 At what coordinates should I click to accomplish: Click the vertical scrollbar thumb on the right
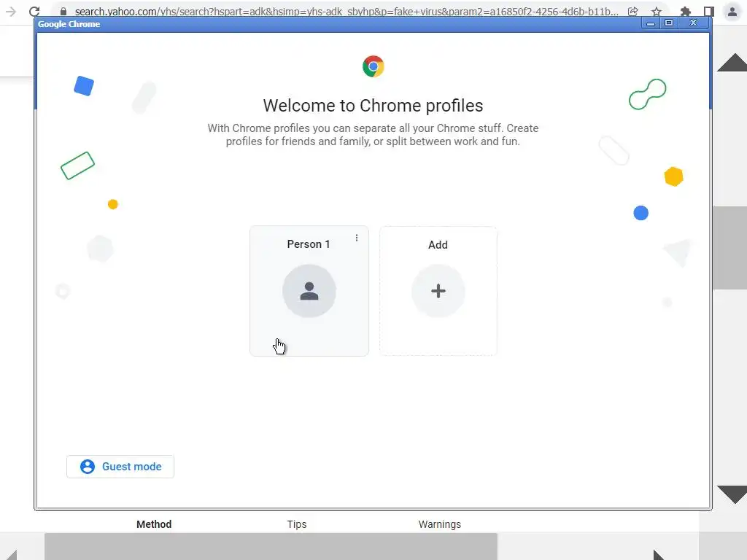(x=729, y=248)
